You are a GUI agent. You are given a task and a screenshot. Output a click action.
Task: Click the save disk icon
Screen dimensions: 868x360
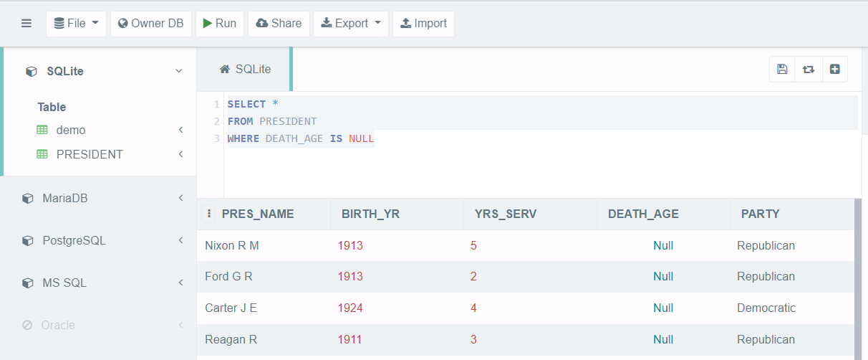[x=782, y=70]
